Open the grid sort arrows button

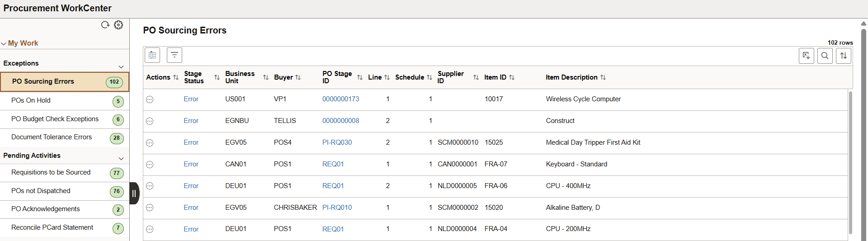(844, 56)
